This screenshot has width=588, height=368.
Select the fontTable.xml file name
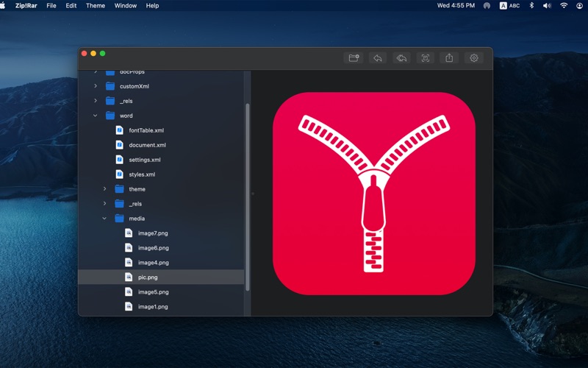(x=146, y=130)
